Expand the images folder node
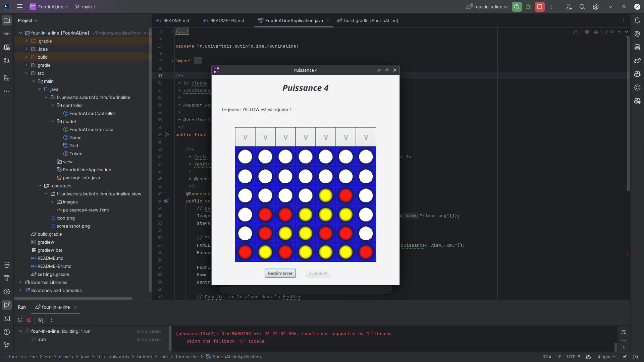The height and width of the screenshot is (362, 644). pyautogui.click(x=52, y=202)
